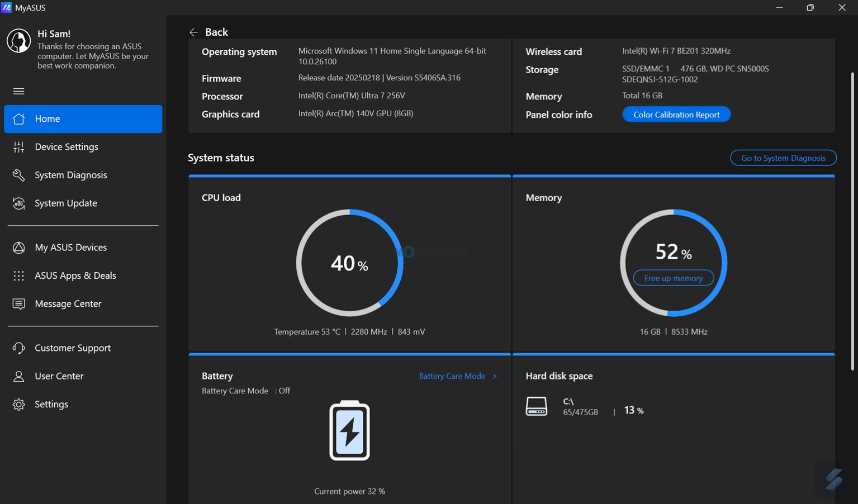Open ASUS Apps & Deals
The width and height of the screenshot is (858, 504).
pyautogui.click(x=83, y=275)
